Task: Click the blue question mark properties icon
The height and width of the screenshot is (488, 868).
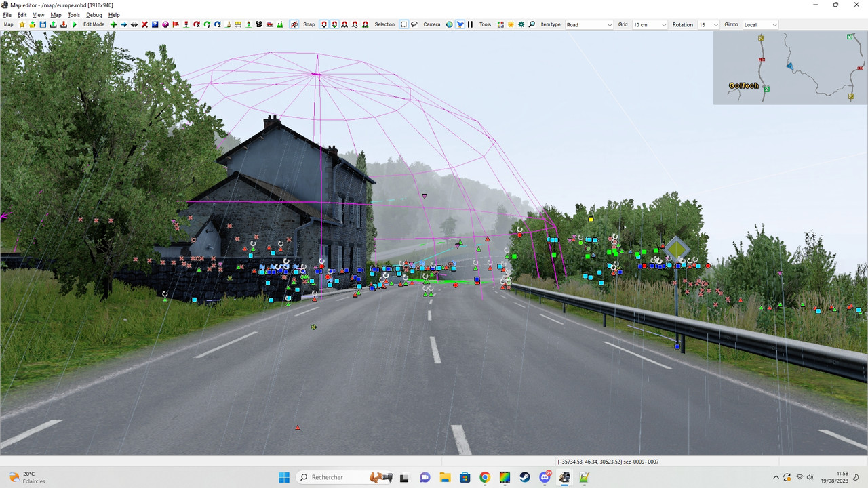Action: 155,24
